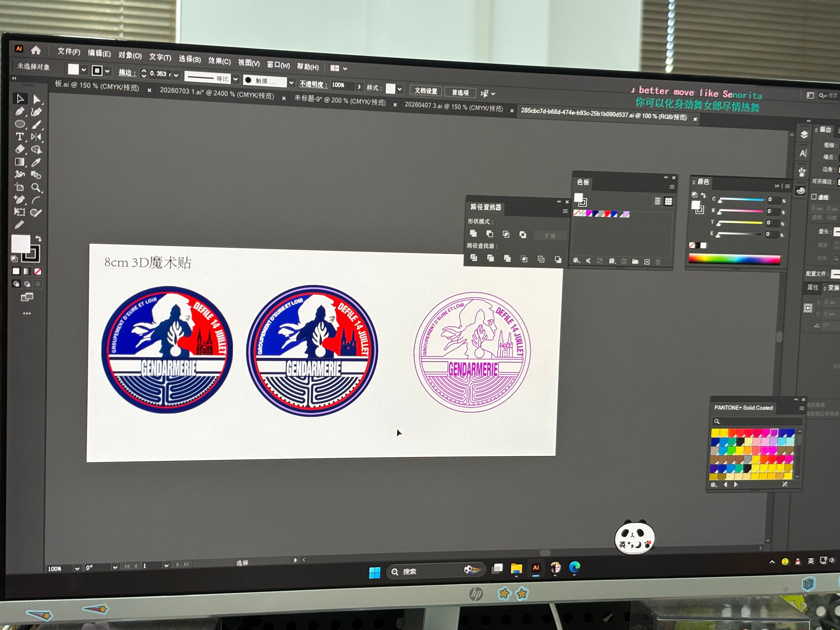Open the stroke color dropdown in control bar
This screenshot has height=630, width=840.
(107, 71)
